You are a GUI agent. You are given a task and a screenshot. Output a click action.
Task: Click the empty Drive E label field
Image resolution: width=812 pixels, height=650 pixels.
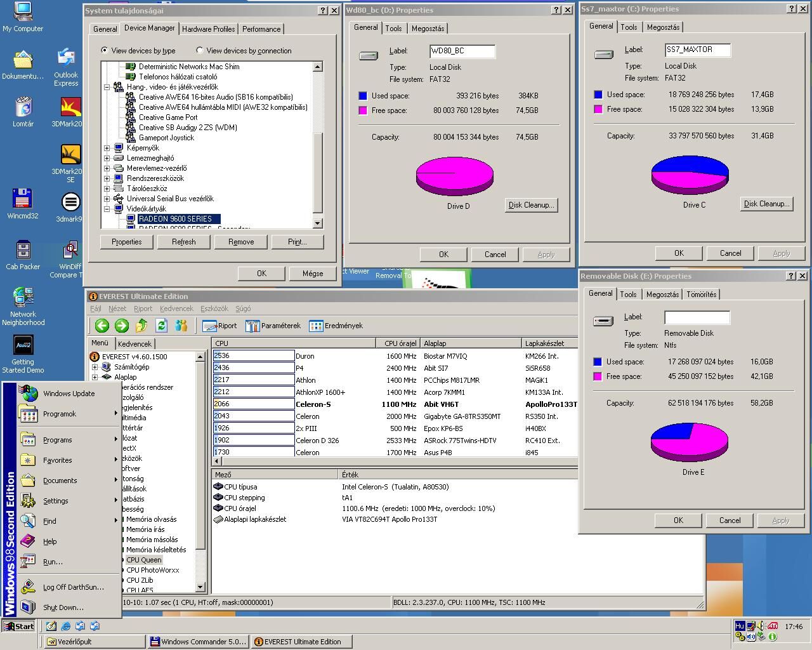pyautogui.click(x=697, y=317)
